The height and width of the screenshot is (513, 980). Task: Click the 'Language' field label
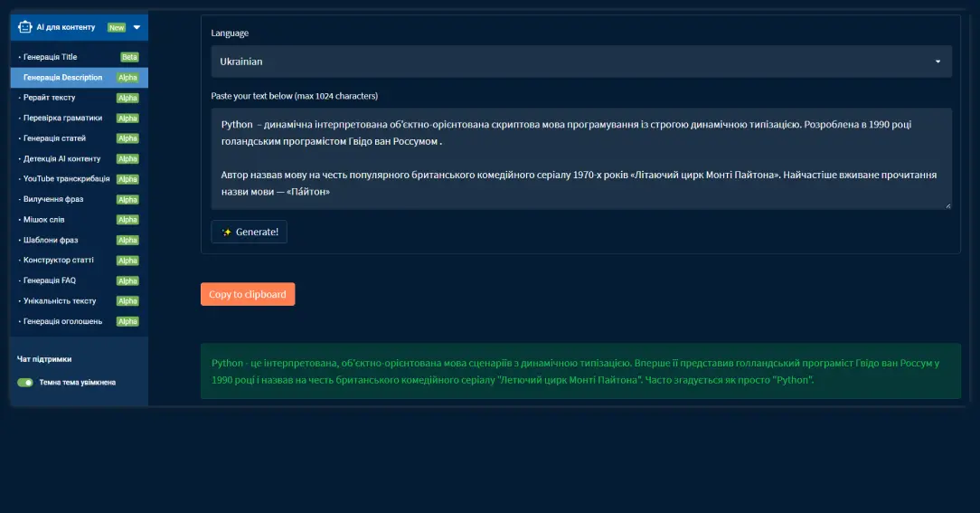pos(230,33)
